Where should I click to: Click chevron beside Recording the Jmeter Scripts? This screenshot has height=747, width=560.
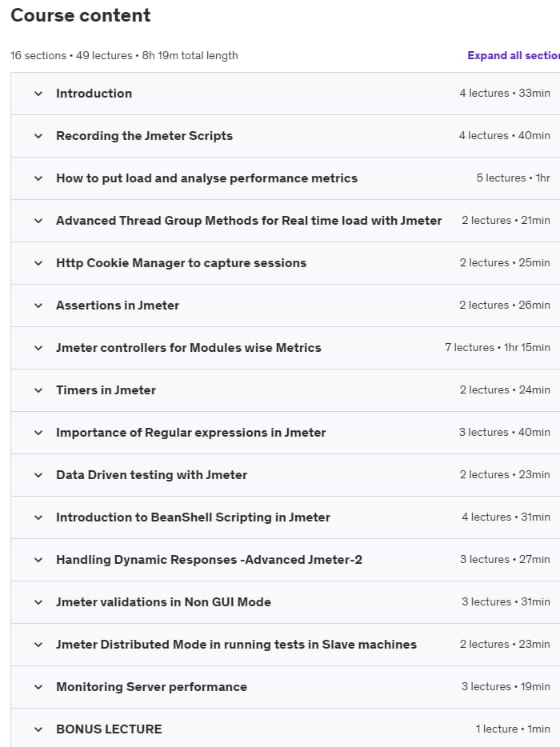coord(38,136)
